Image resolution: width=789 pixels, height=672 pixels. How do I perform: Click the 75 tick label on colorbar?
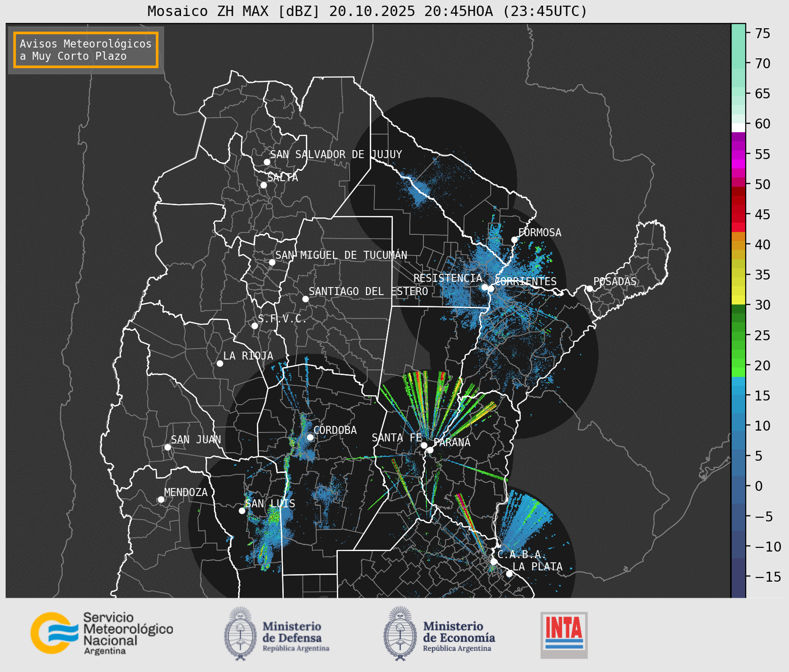763,33
